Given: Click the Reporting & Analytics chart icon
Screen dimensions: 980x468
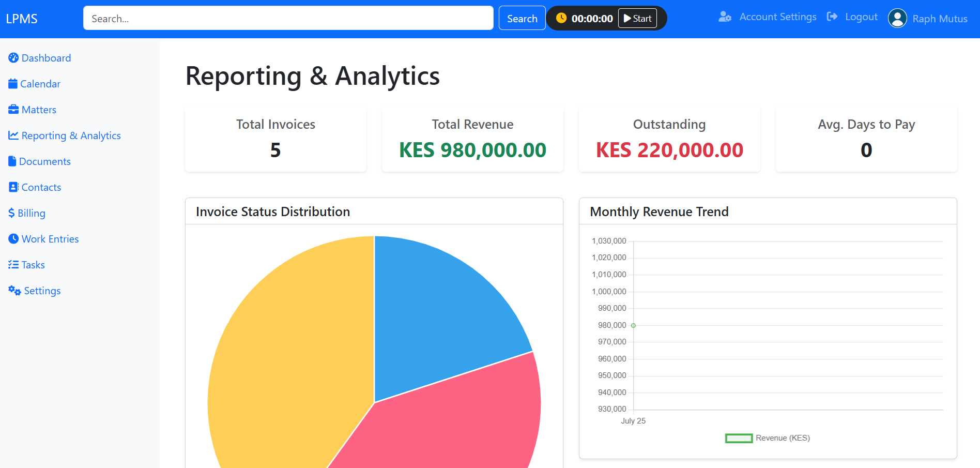Looking at the screenshot, I should [x=13, y=135].
